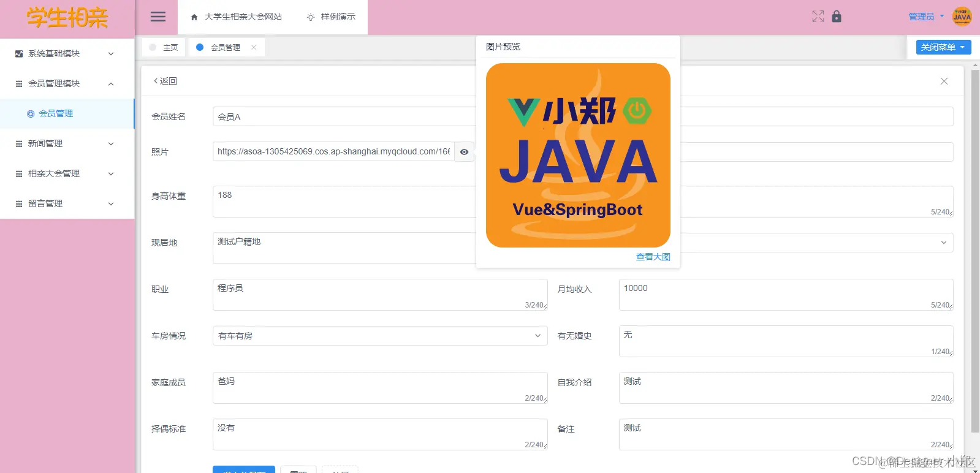980x473 pixels.
Task: Click the 照片 URL input field
Action: click(x=333, y=151)
